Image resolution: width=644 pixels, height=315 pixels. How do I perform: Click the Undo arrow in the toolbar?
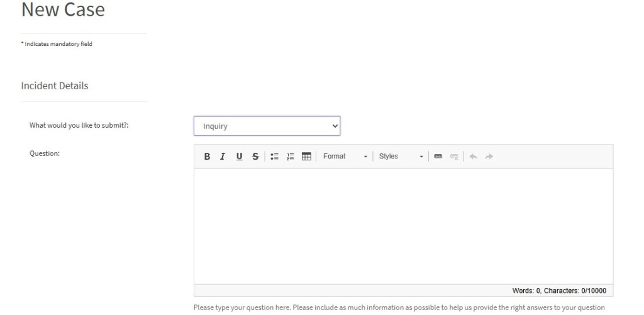click(x=473, y=157)
